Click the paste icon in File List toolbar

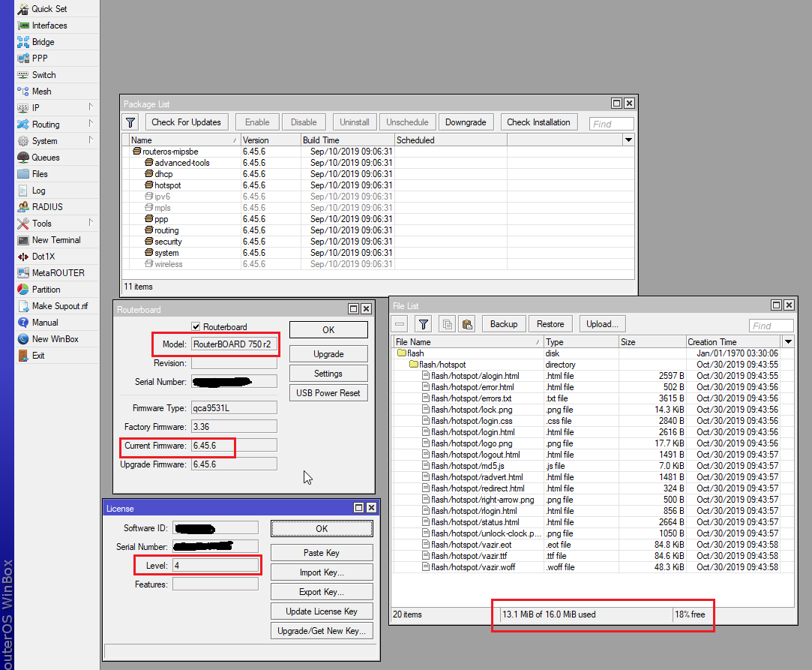click(x=467, y=324)
